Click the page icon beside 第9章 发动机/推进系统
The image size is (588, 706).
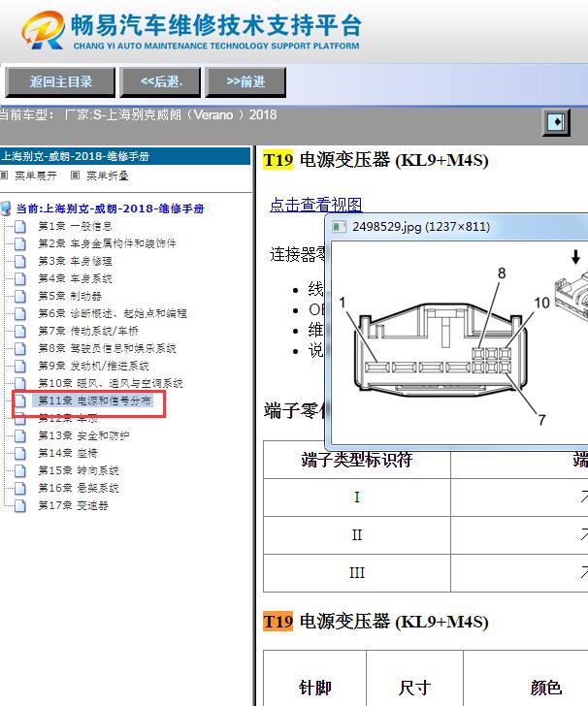[19, 366]
